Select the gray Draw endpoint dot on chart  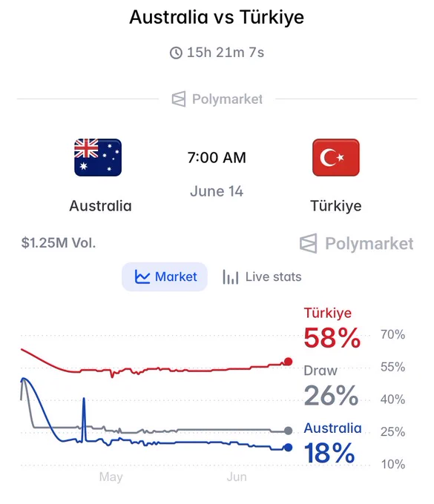click(289, 431)
